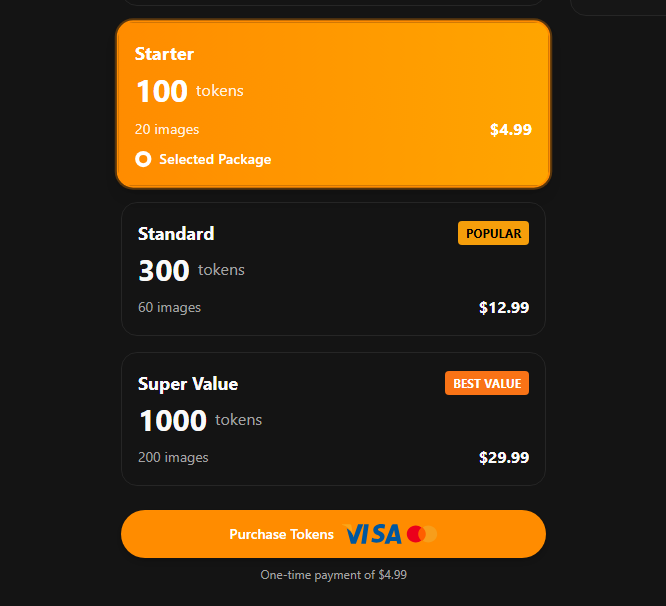Click the $4.99 Starter price
Viewport: 666px width, 606px height.
[x=510, y=129]
